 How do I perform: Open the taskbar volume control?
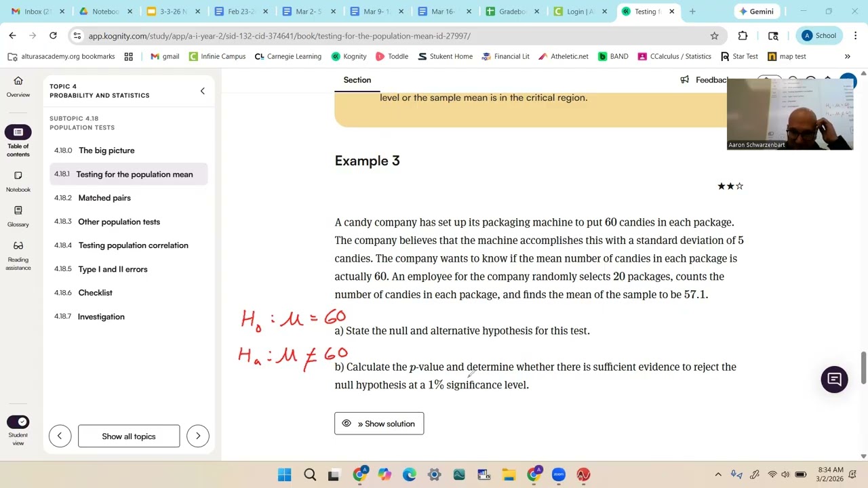click(785, 474)
